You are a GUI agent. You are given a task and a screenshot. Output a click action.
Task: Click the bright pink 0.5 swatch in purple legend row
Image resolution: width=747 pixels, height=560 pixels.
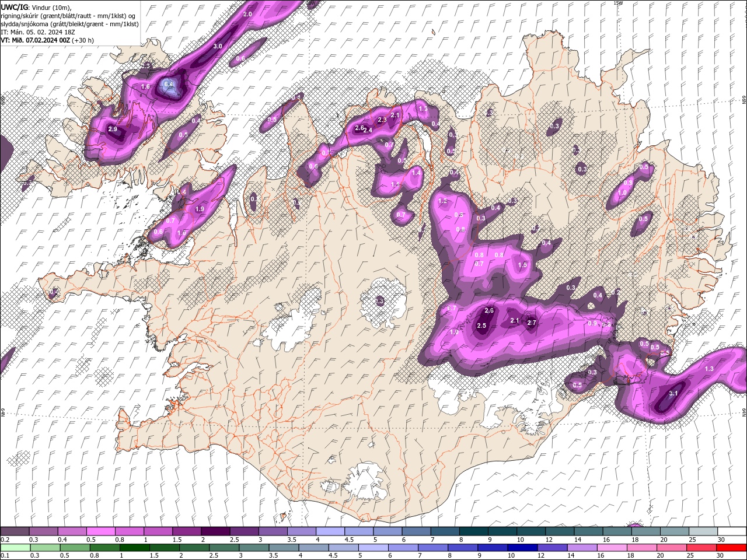[x=100, y=531]
